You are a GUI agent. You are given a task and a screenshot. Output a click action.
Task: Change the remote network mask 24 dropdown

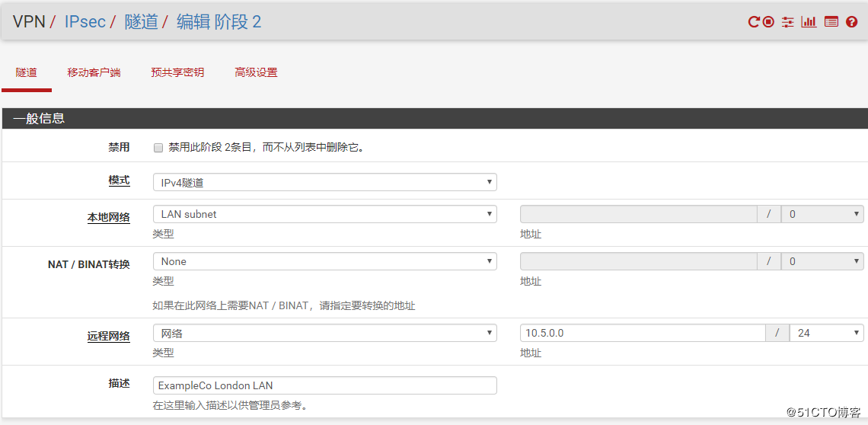826,333
